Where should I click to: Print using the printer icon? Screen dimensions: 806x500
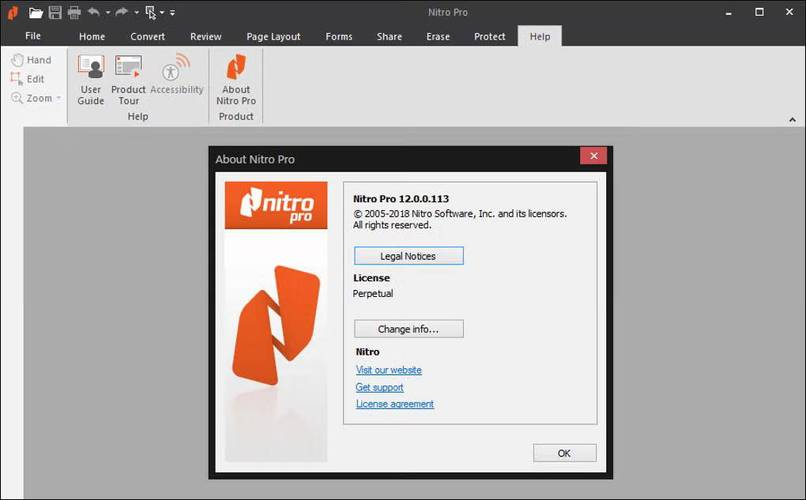(74, 12)
